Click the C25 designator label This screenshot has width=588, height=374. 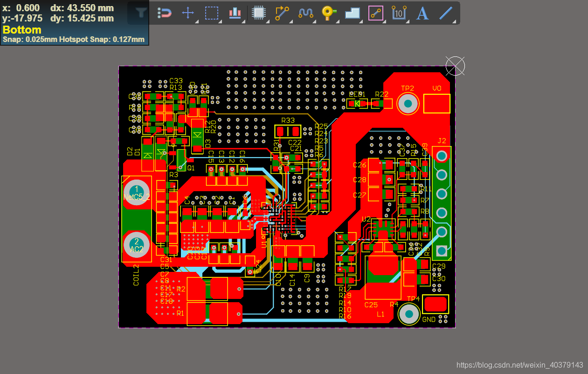pyautogui.click(x=371, y=305)
